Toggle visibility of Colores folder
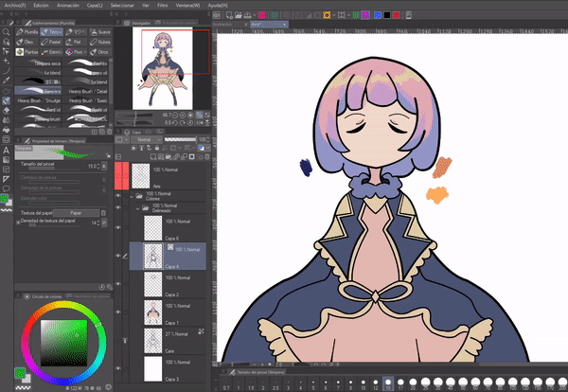The width and height of the screenshot is (568, 392). point(118,196)
